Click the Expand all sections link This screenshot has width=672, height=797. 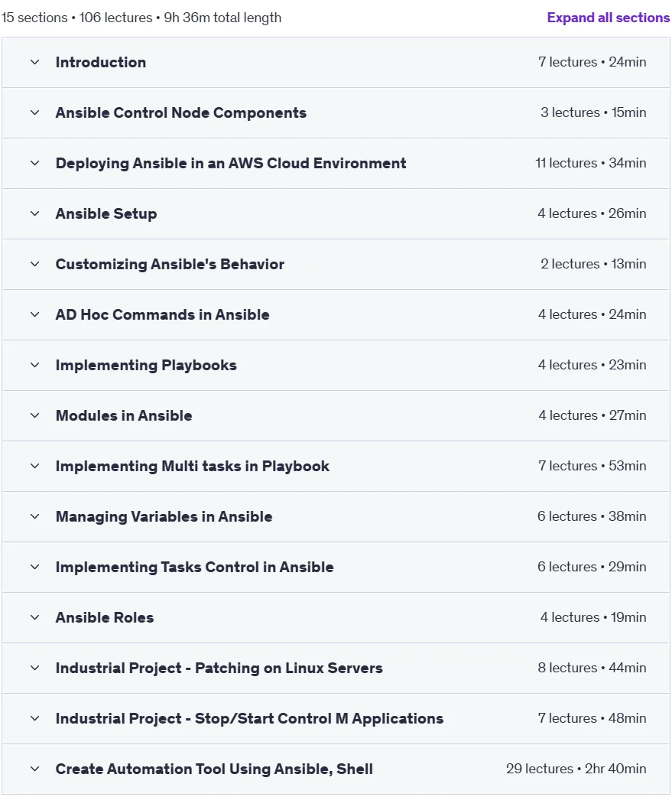point(608,18)
